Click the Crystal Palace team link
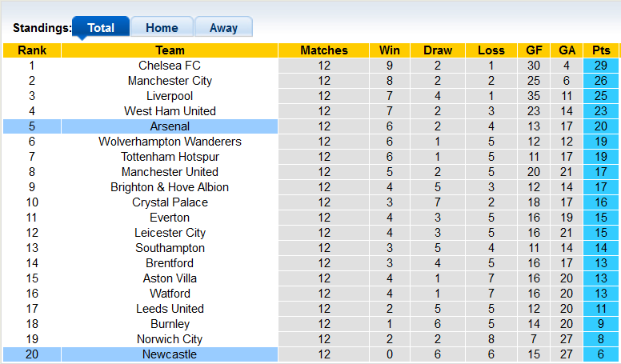The width and height of the screenshot is (621, 364). point(170,202)
